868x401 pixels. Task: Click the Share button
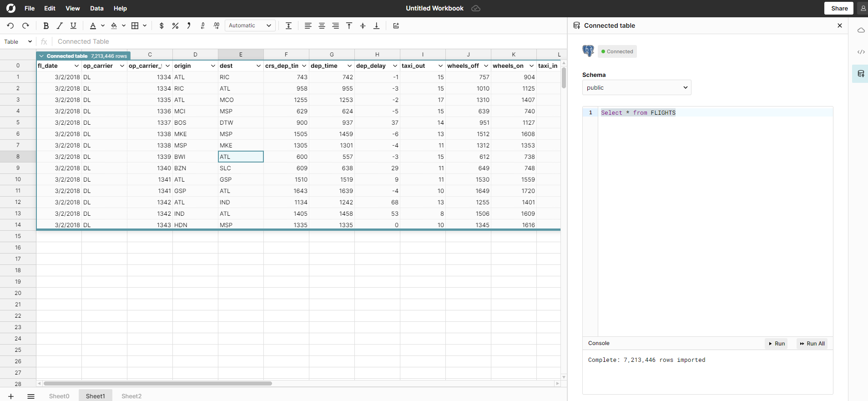coord(839,8)
